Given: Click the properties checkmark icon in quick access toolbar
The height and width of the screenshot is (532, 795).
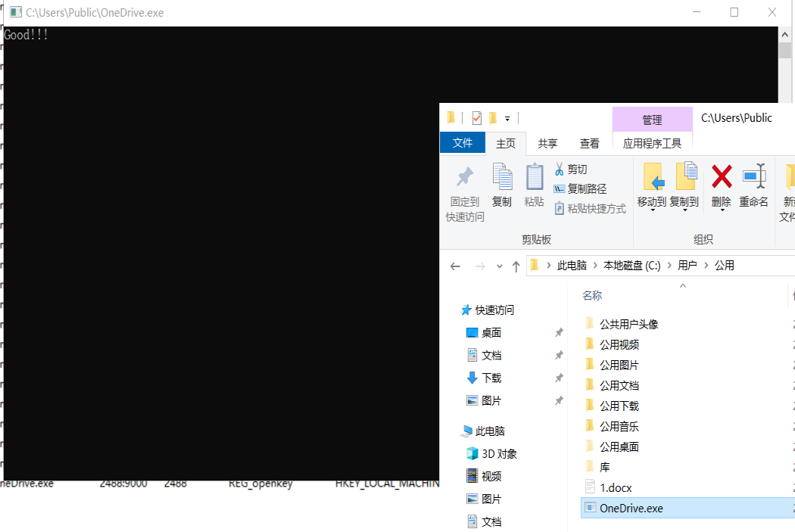Looking at the screenshot, I should pos(476,118).
